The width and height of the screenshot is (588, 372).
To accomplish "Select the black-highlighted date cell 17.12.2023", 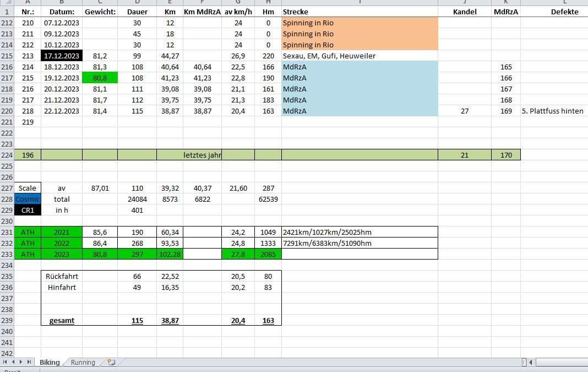I will [x=62, y=56].
